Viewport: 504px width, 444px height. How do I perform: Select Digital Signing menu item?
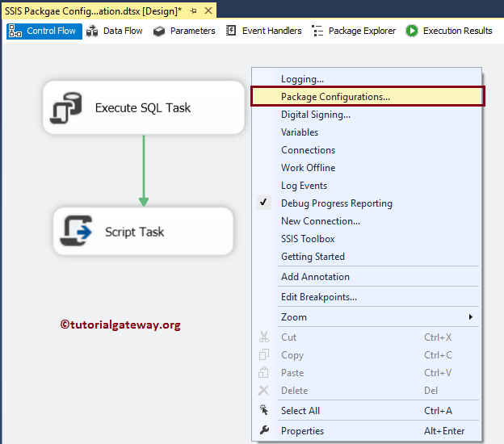point(367,115)
